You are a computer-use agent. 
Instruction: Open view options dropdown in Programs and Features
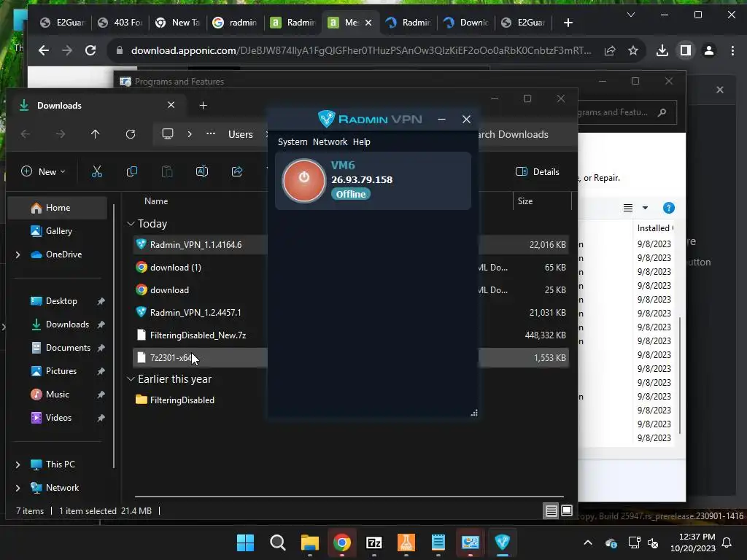[645, 208]
